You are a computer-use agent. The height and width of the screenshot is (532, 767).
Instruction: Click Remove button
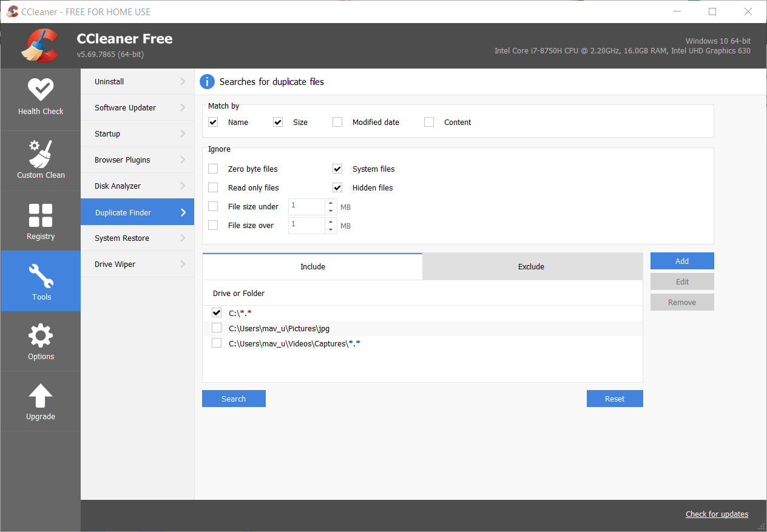click(682, 302)
